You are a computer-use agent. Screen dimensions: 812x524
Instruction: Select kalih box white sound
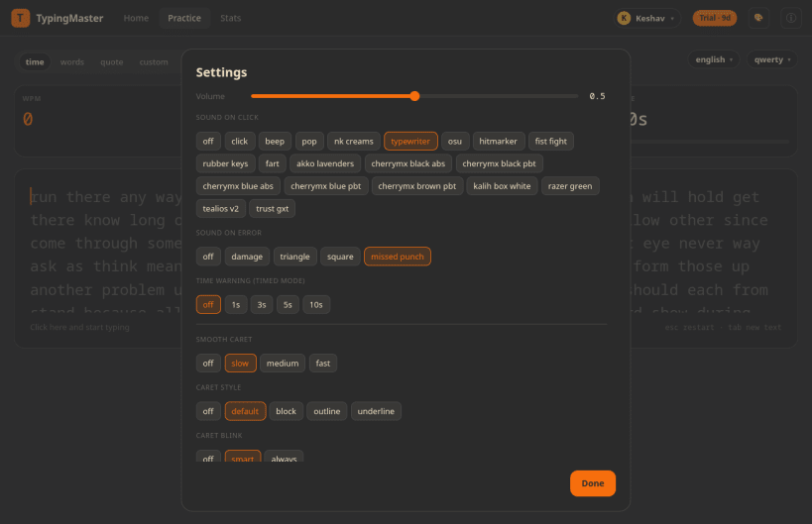(502, 186)
